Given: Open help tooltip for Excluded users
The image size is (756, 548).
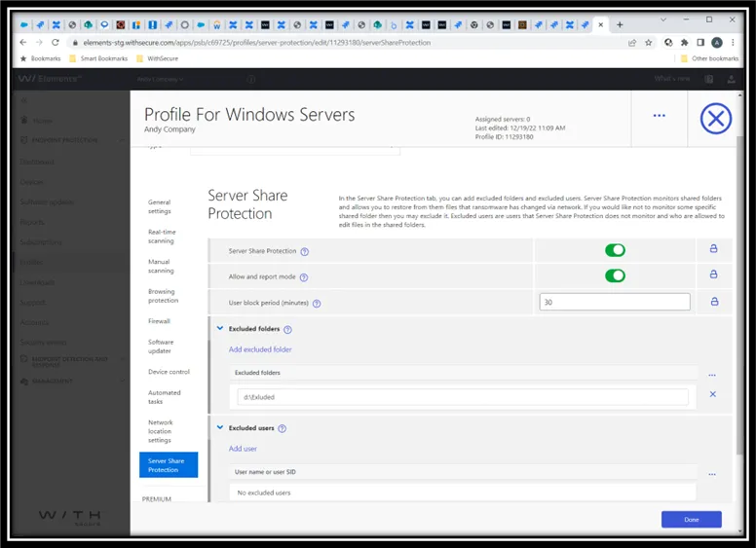Looking at the screenshot, I should click(283, 428).
